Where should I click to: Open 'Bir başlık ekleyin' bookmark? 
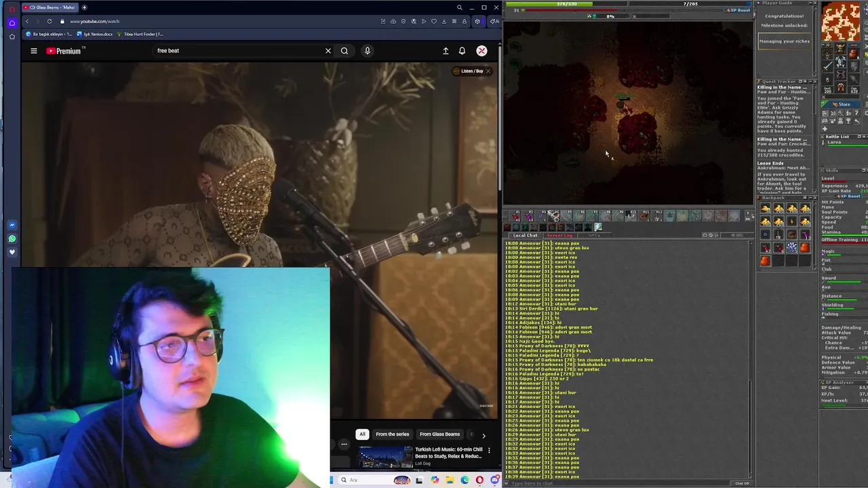point(50,34)
